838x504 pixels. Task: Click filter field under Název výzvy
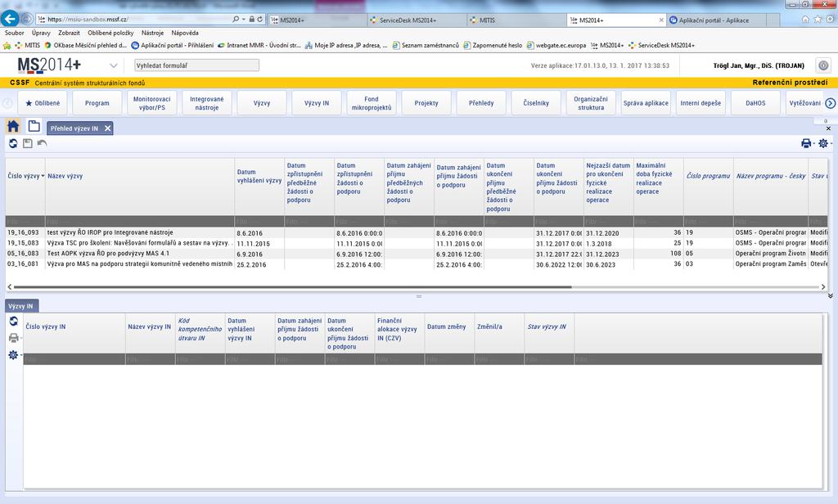click(x=139, y=221)
